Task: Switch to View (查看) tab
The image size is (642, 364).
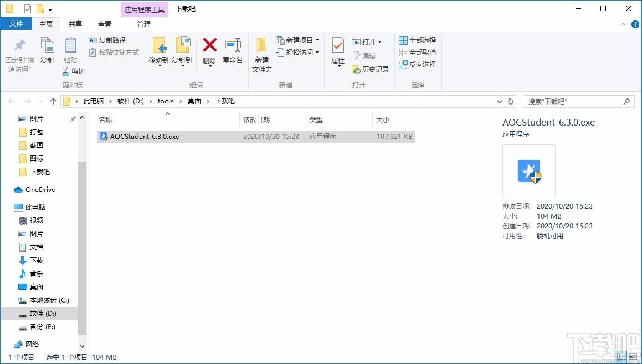Action: point(104,24)
